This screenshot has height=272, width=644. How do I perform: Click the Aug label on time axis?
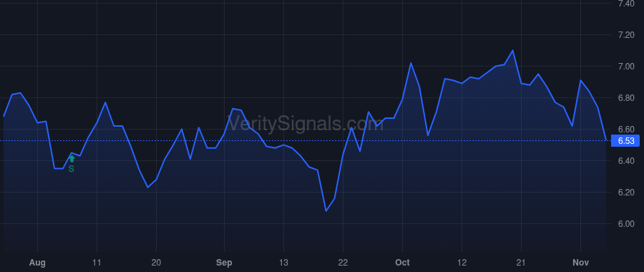click(37, 263)
